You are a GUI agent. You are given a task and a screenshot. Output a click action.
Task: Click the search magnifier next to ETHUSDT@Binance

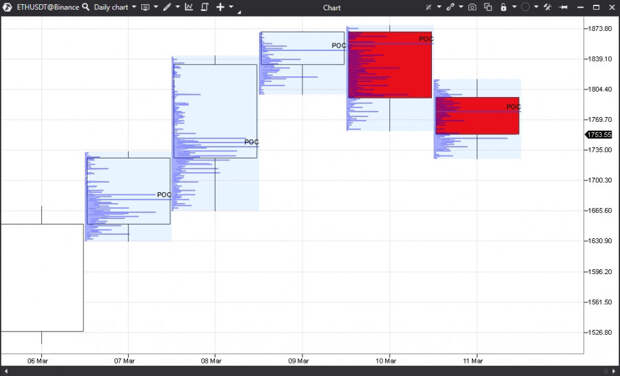coord(86,7)
